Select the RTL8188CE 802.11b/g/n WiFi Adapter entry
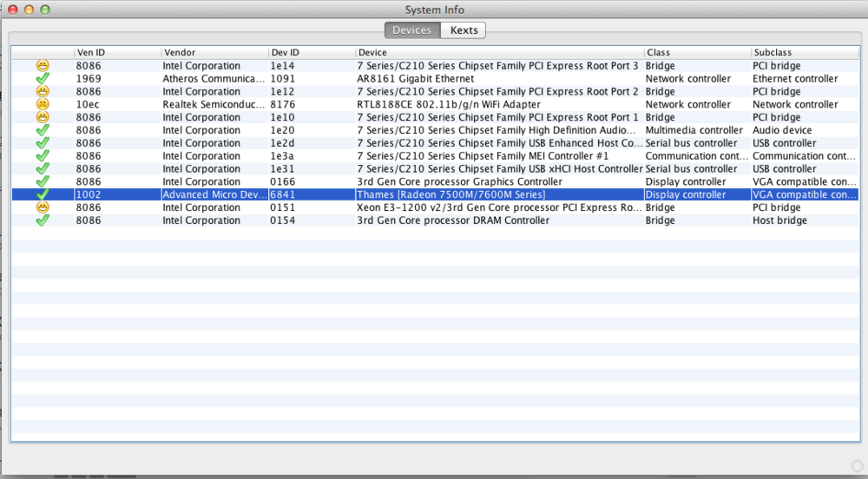The image size is (868, 479). pyautogui.click(x=449, y=104)
